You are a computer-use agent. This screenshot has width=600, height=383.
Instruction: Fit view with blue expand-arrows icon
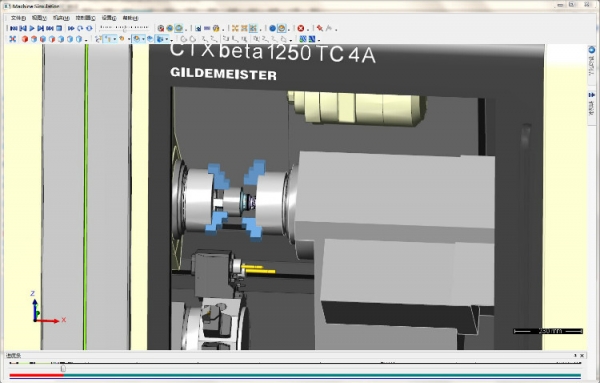(x=13, y=39)
